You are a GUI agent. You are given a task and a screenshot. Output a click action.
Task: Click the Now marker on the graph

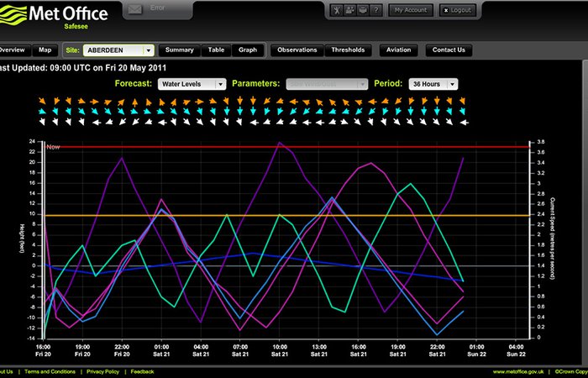pyautogui.click(x=53, y=147)
